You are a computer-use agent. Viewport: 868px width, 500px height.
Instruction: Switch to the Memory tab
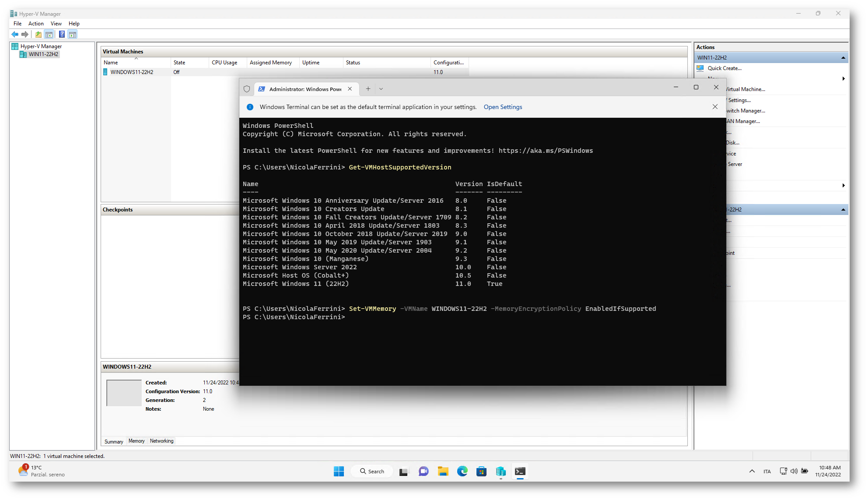pos(136,441)
